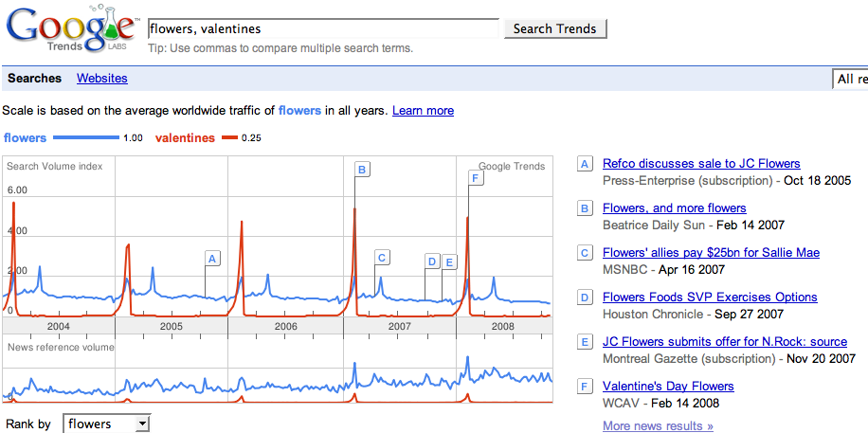Select the Searches tab
Viewport: 868px width, 433px height.
pos(34,79)
